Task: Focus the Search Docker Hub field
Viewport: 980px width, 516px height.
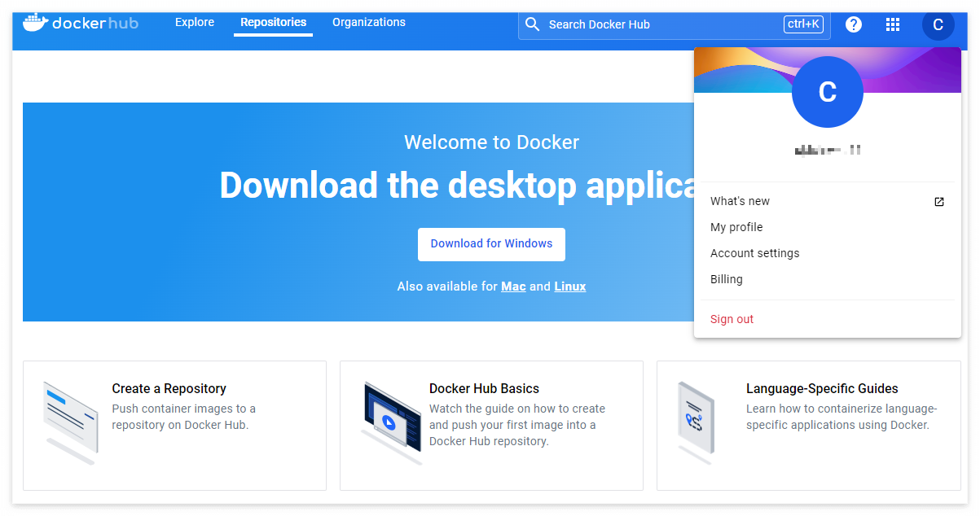Action: (674, 24)
